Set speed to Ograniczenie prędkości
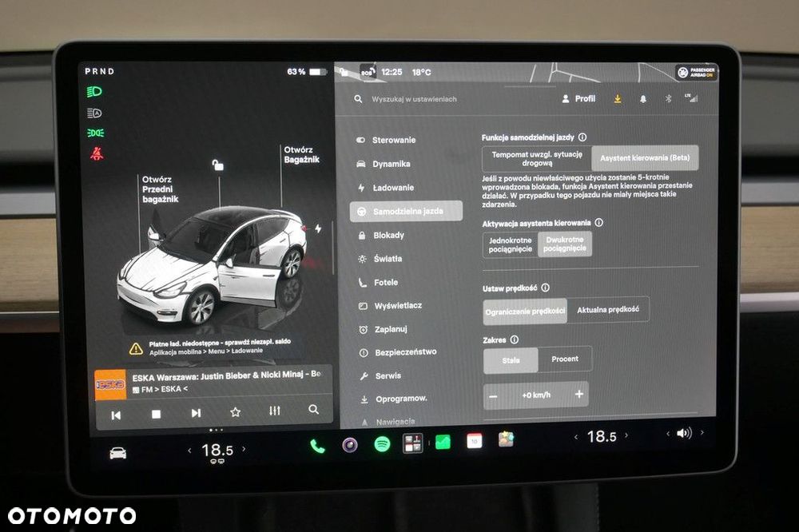The width and height of the screenshot is (799, 532). tap(525, 312)
